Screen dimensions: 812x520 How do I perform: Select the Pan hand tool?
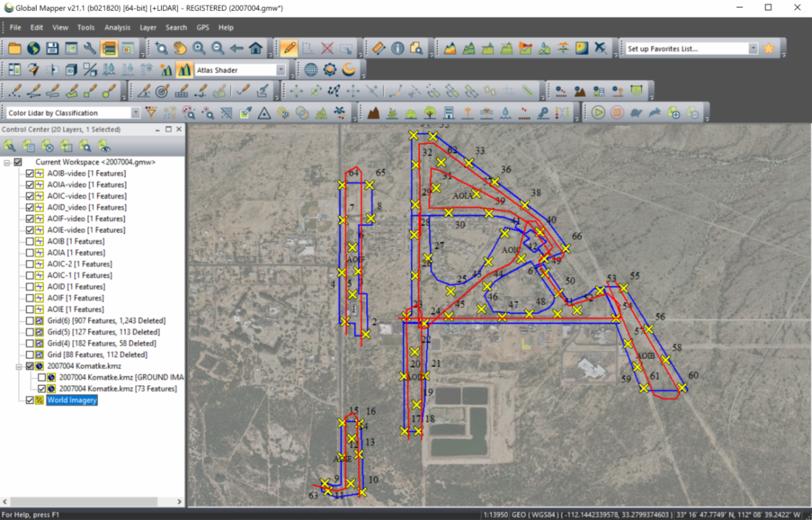(180, 48)
